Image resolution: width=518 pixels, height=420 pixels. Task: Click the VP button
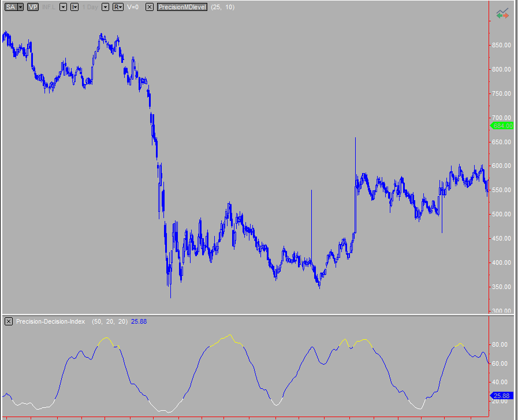[32, 7]
